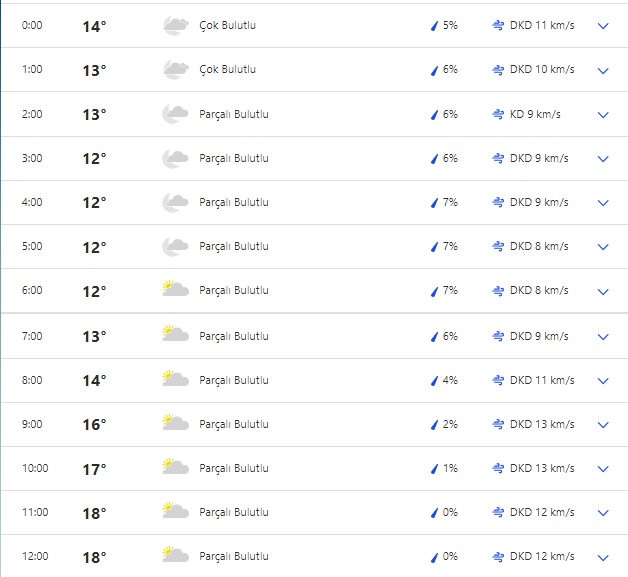Click the partly cloudy sun icon at 6:00
628x577 pixels.
175,290
